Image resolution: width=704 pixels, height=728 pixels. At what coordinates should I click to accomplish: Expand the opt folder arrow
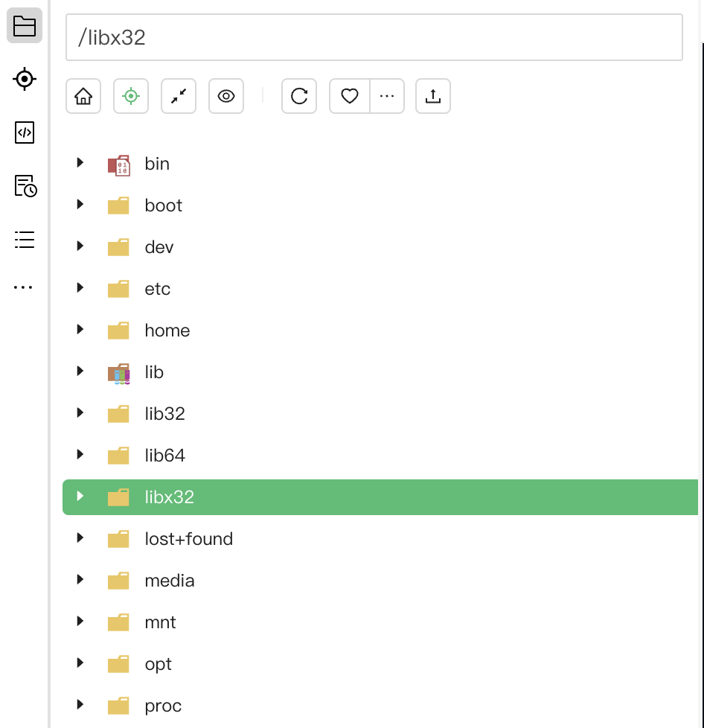point(80,663)
